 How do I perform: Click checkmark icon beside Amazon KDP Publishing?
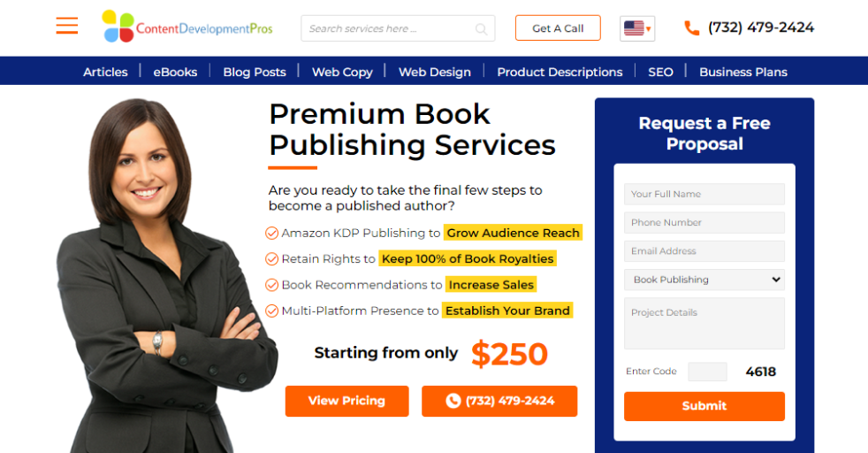[272, 234]
